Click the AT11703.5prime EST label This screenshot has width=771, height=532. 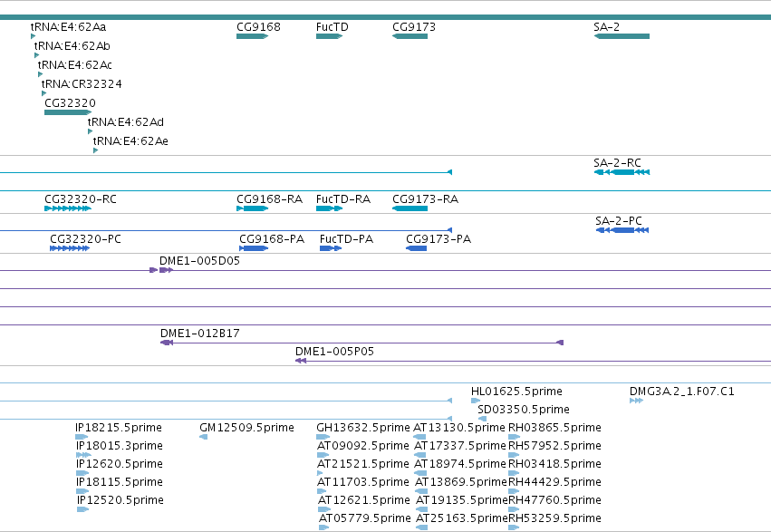363,482
